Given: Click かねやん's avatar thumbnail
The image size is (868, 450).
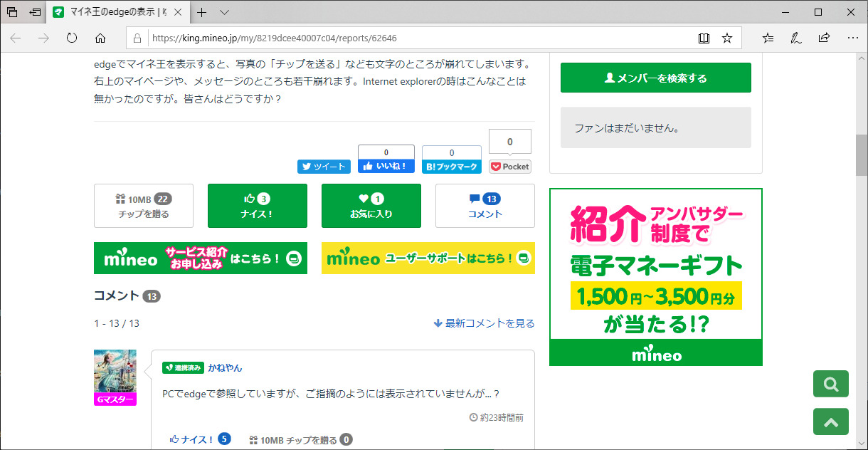Looking at the screenshot, I should click(x=115, y=371).
